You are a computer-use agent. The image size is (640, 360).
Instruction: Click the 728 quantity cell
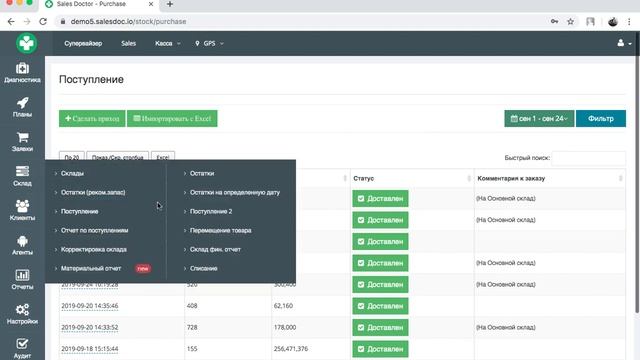(192, 327)
